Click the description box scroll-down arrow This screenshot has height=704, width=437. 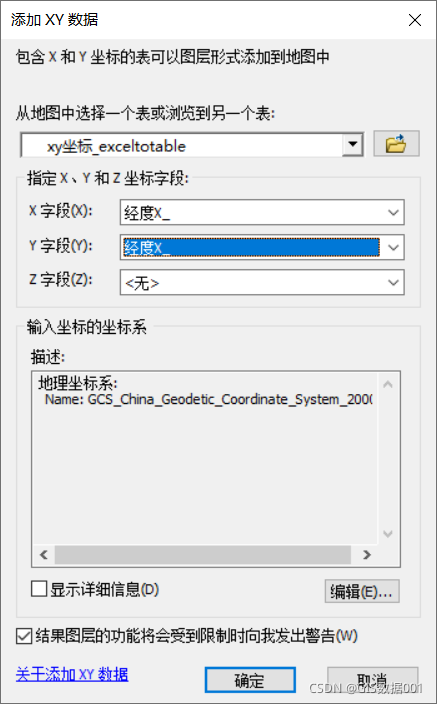388,533
